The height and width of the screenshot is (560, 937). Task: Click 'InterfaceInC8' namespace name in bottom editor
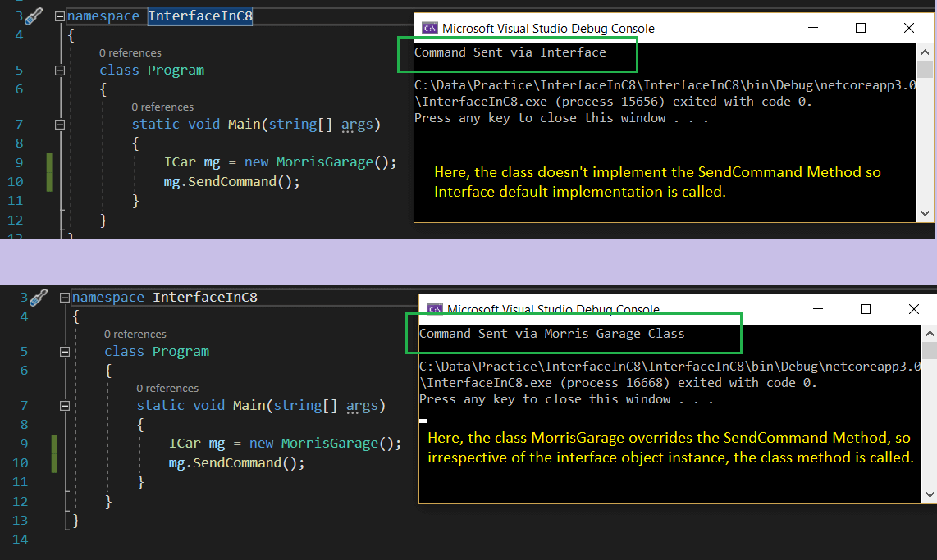click(x=205, y=298)
